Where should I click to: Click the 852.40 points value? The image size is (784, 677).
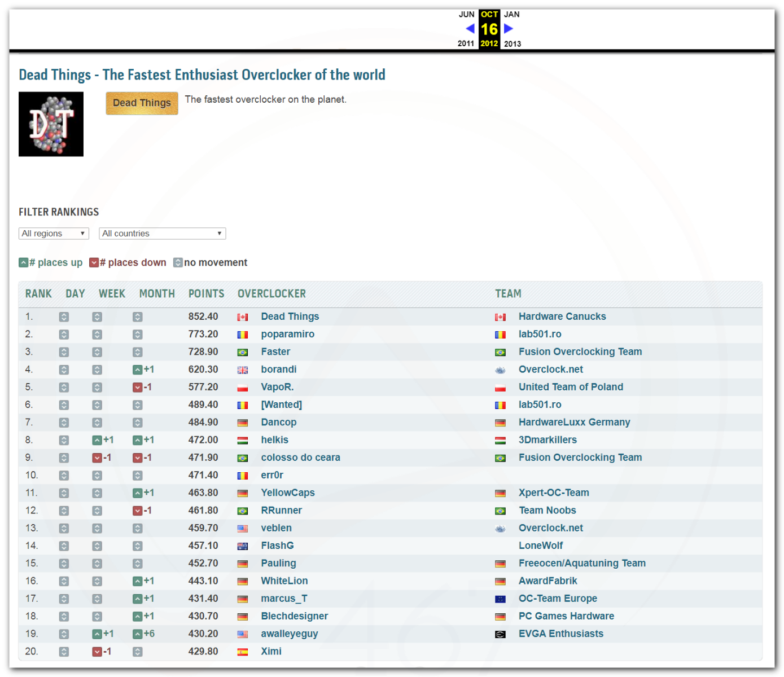click(x=203, y=316)
